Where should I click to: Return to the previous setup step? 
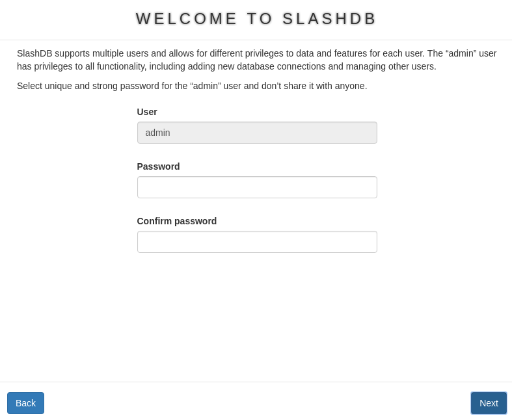tap(25, 403)
